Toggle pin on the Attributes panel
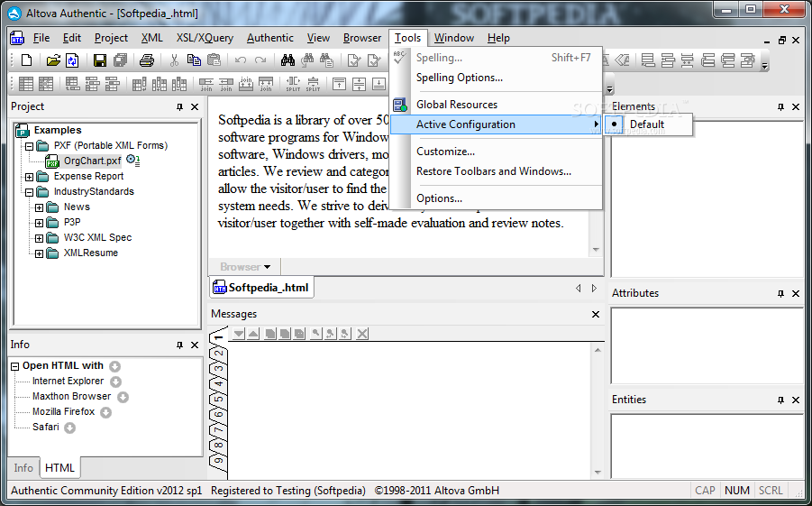812x506 pixels. (781, 293)
